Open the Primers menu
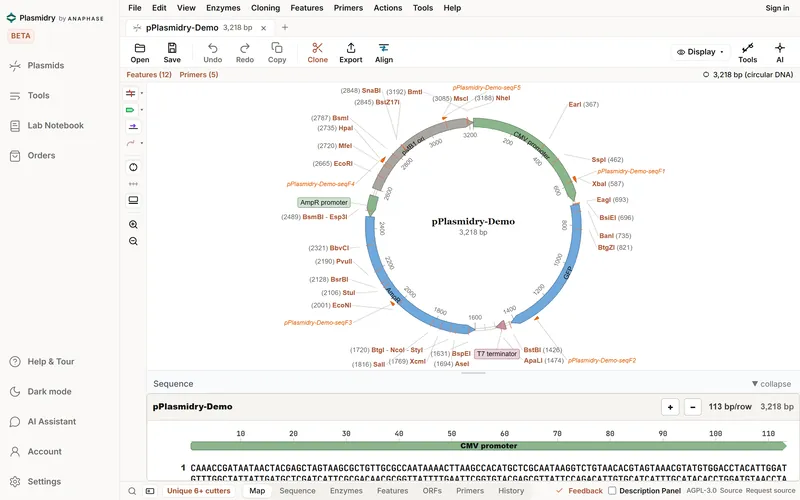800x500 pixels. [x=348, y=8]
